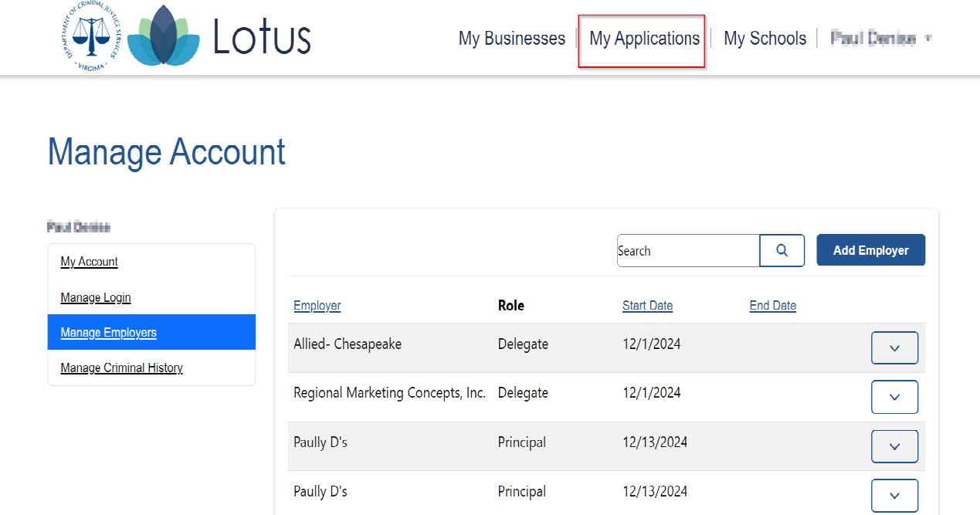Screen dimensions: 980x515
Task: Go to My Applications in top navigation
Action: (x=644, y=39)
